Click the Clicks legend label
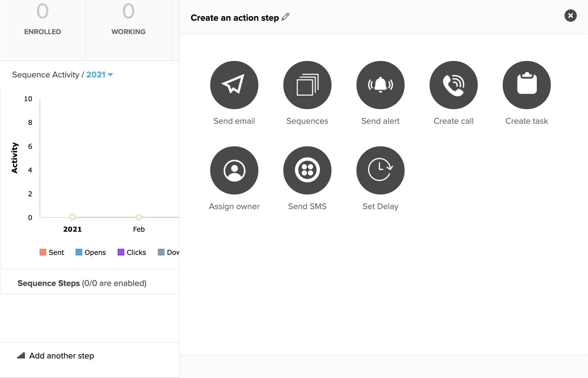The width and height of the screenshot is (588, 378). (136, 252)
